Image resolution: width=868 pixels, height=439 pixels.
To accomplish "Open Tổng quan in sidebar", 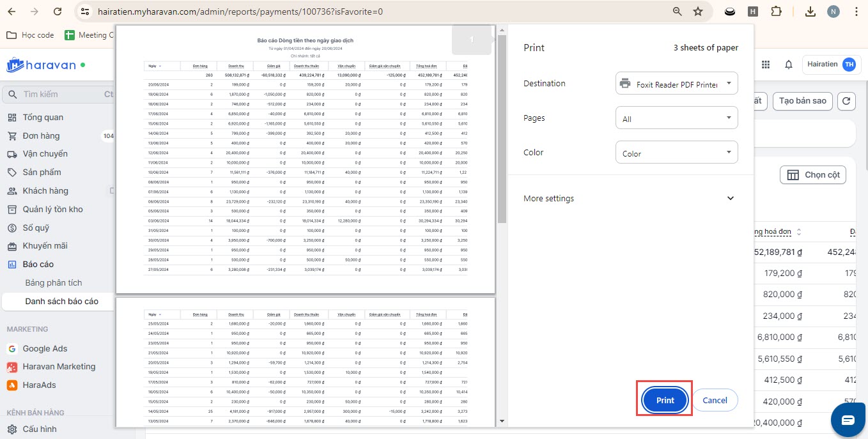I will pos(43,118).
